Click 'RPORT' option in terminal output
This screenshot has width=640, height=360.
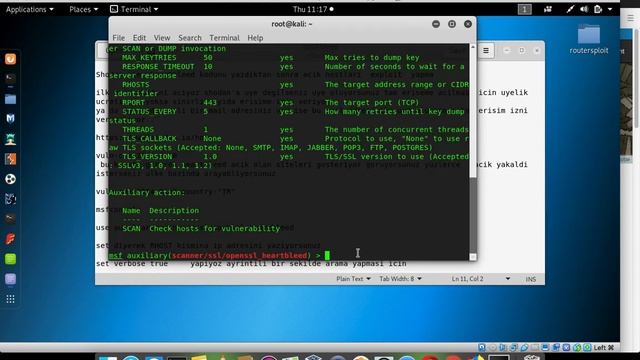coord(133,102)
